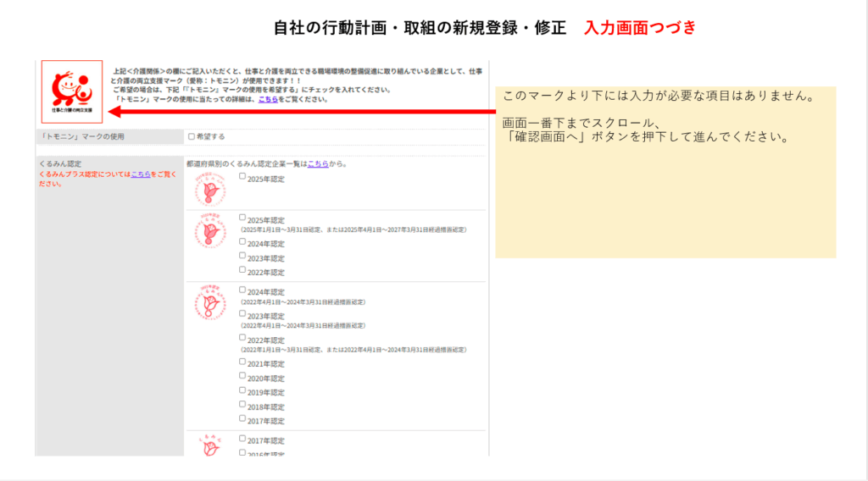868x481 pixels.
Task: Enable the 2018年認定 checkbox
Action: tap(242, 405)
